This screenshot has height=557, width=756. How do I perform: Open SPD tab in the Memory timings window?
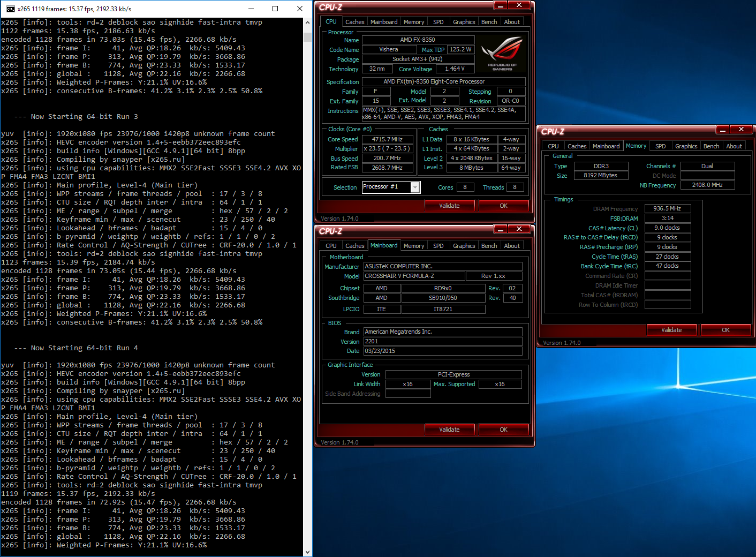(660, 146)
